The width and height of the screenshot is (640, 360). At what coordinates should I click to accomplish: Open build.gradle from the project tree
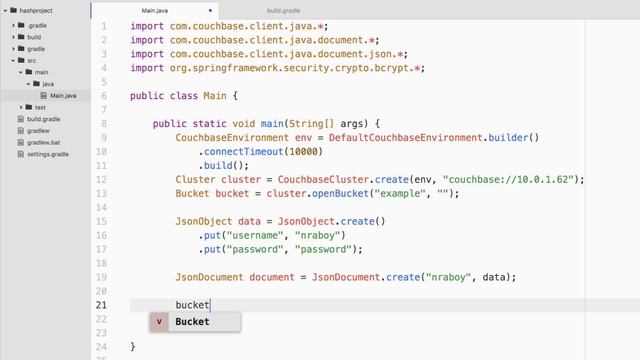[44, 119]
